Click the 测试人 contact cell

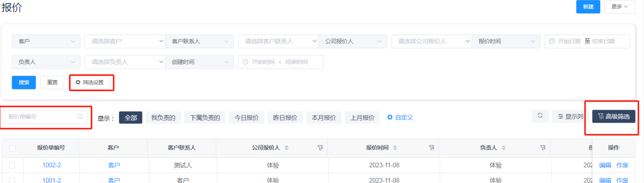point(183,165)
